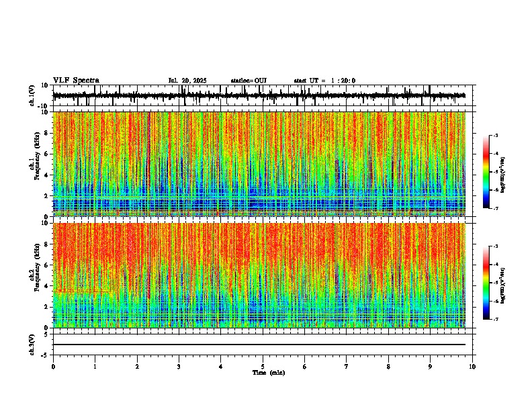Click the time axis tick label "10"
This screenshot has height=411, width=532.
[x=472, y=367]
